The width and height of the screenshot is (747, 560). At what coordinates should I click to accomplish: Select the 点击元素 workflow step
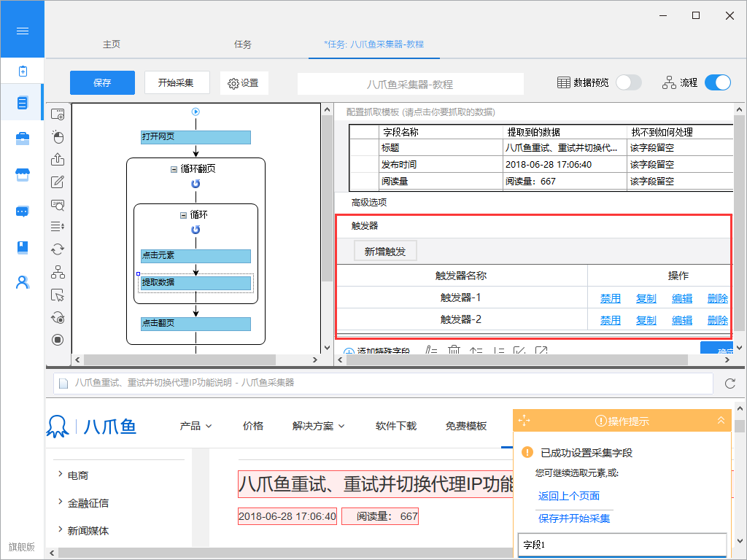pos(196,256)
